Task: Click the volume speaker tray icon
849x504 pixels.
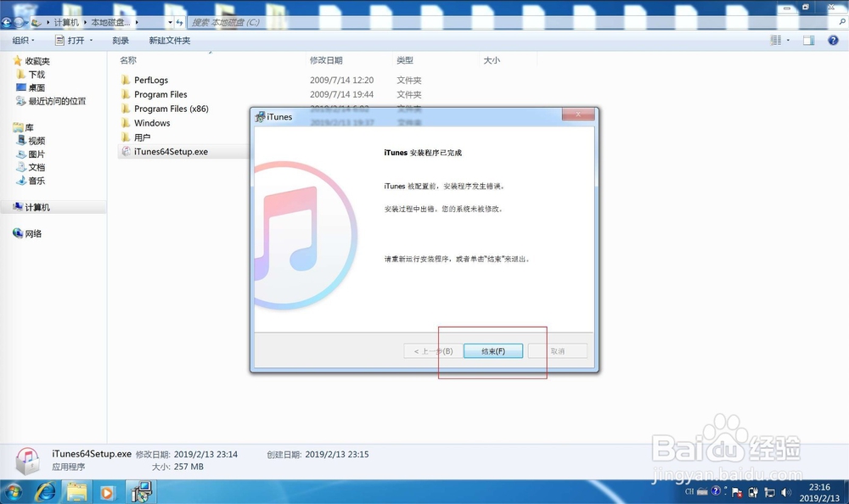Action: pos(785,492)
